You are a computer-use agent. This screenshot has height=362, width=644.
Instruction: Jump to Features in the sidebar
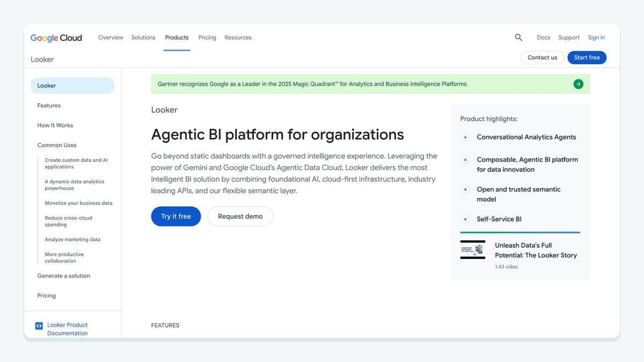click(49, 106)
